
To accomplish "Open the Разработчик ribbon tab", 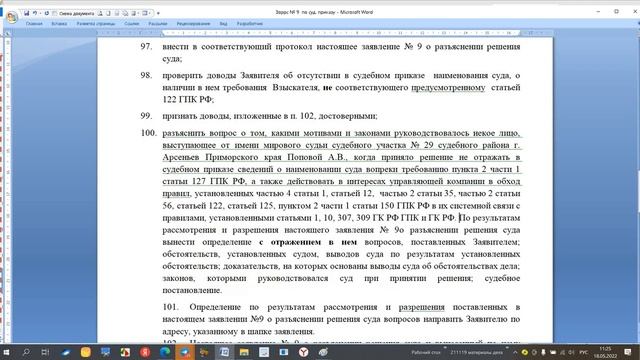I will pyautogui.click(x=250, y=24).
